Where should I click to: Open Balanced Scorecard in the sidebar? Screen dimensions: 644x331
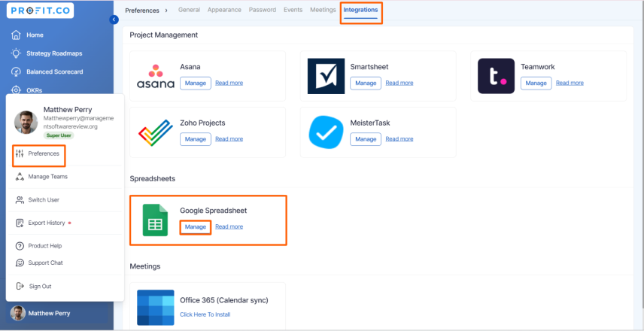tap(55, 71)
